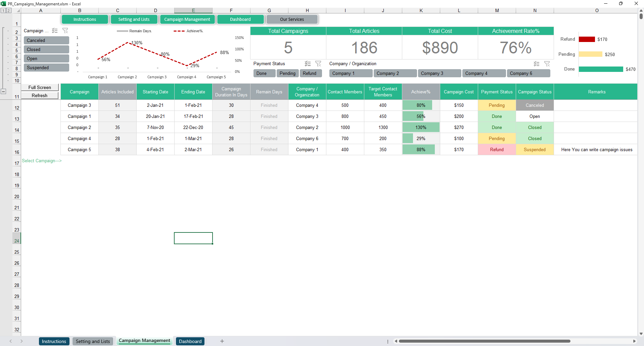
Task: Clear the Company / Organization filter
Action: click(547, 63)
